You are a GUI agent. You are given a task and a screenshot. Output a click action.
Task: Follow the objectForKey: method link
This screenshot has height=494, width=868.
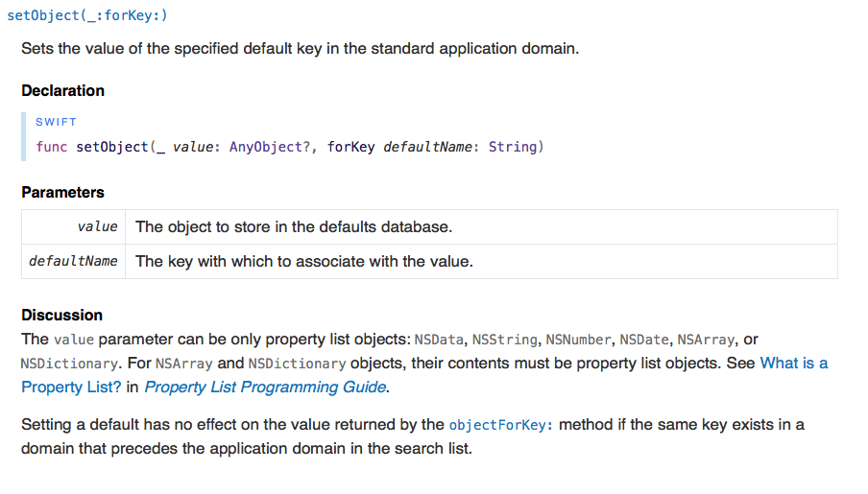500,425
